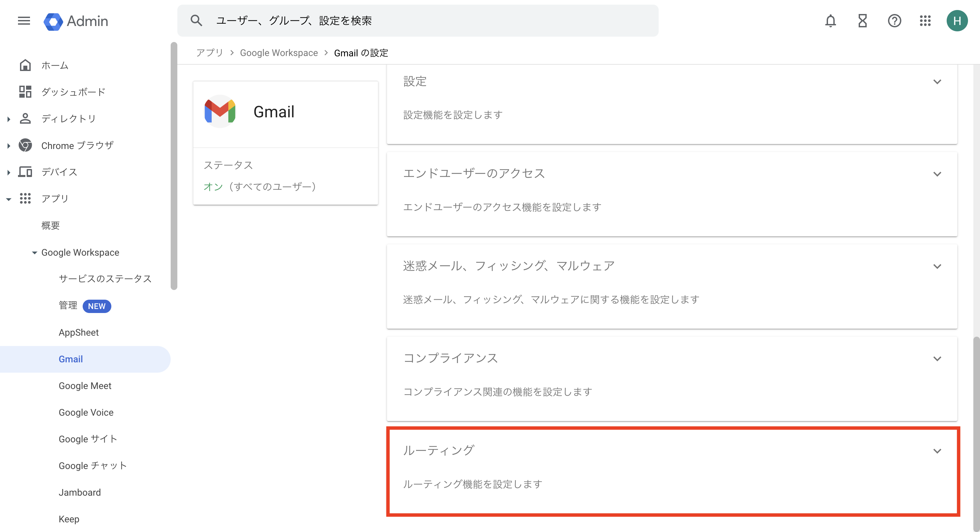The image size is (980, 532).
Task: Click the アプリ breadcrumb link
Action: click(x=210, y=53)
